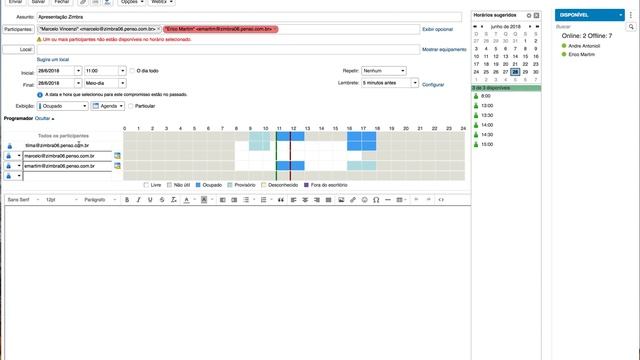Open the Exibição Ocupado dropdown

click(x=62, y=106)
